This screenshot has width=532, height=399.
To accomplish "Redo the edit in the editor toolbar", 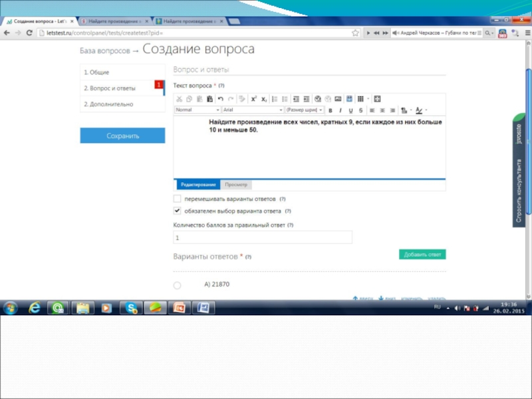I will click(231, 99).
